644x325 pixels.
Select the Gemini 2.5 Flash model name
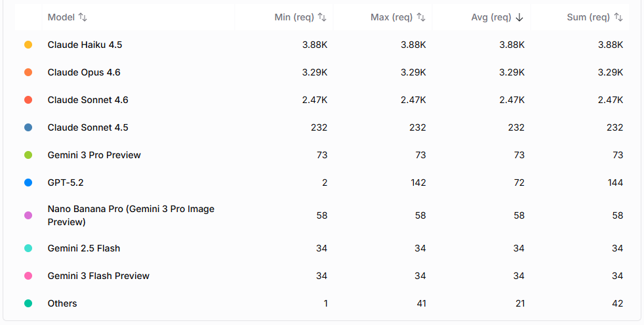84,248
